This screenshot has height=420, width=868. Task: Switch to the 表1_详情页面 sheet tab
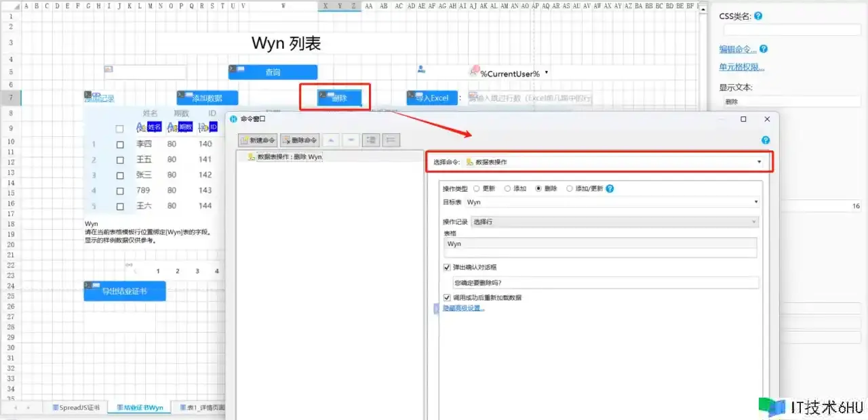click(202, 408)
